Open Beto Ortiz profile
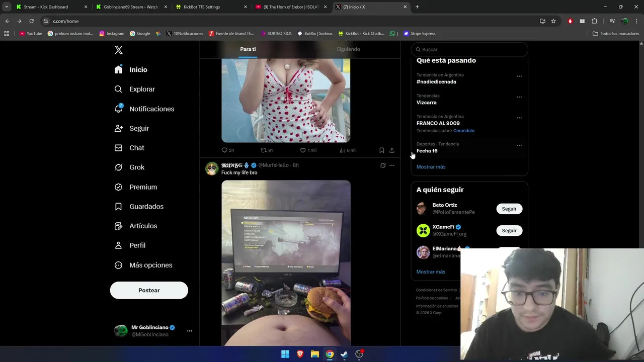 [445, 205]
